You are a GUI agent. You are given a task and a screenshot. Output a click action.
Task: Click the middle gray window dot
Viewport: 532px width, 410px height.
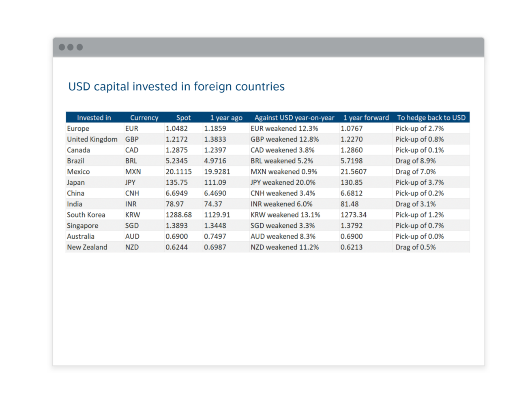(71, 47)
